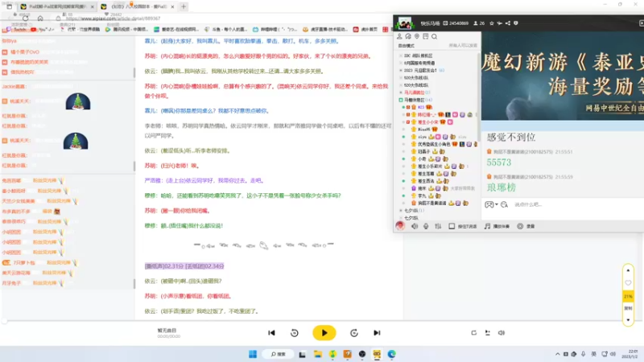The width and height of the screenshot is (644, 362).
Task: Mute the speaker in the YY bottom toolbar
Action: tap(415, 226)
